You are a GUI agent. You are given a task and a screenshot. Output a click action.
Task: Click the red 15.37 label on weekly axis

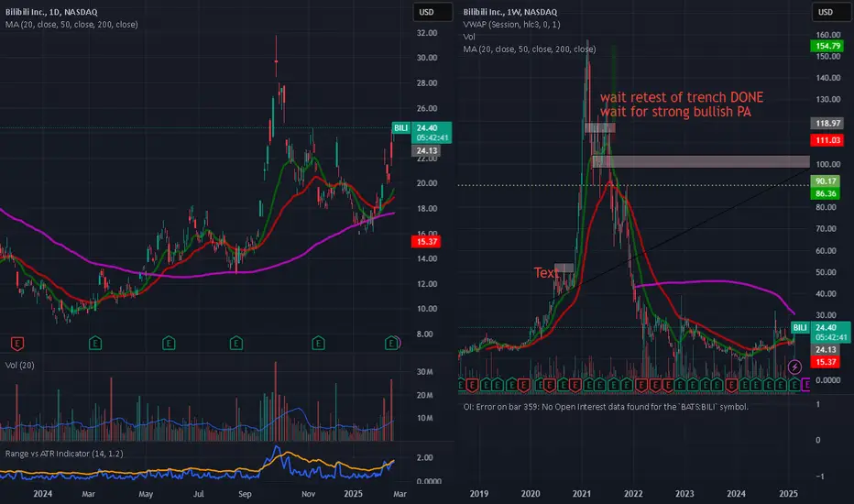click(826, 362)
